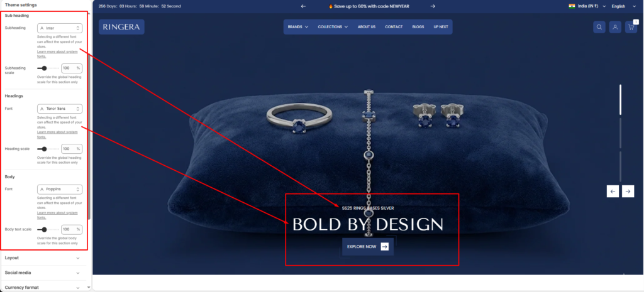Click the search magnifier icon
Viewport: 644px width, 292px height.
pos(599,27)
